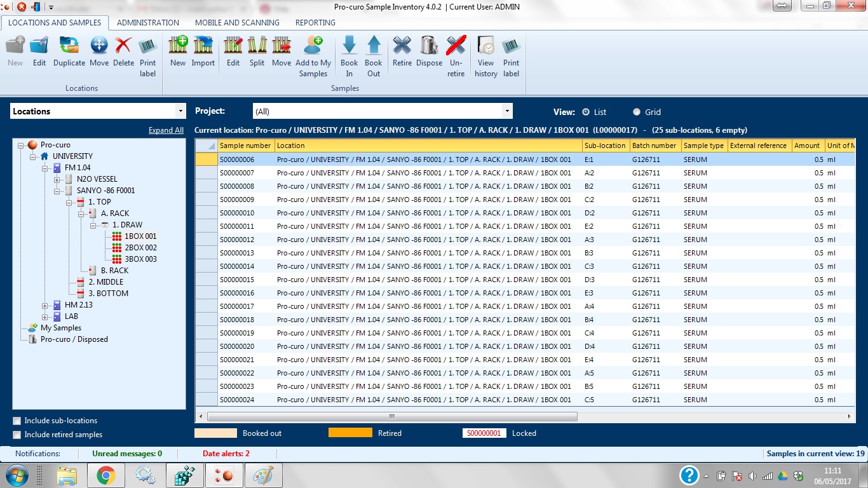Screen dimensions: 868x488
Task: Click the New location icon
Action: tap(15, 46)
